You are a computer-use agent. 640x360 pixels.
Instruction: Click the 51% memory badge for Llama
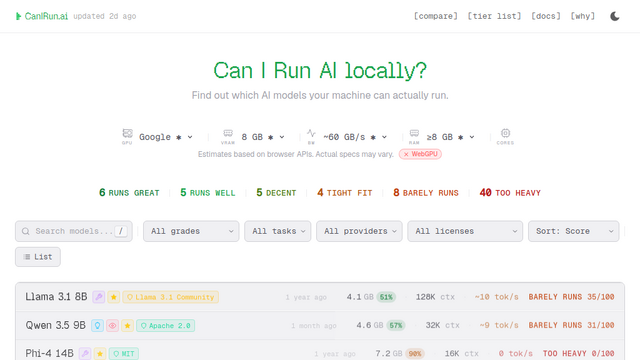point(386,297)
